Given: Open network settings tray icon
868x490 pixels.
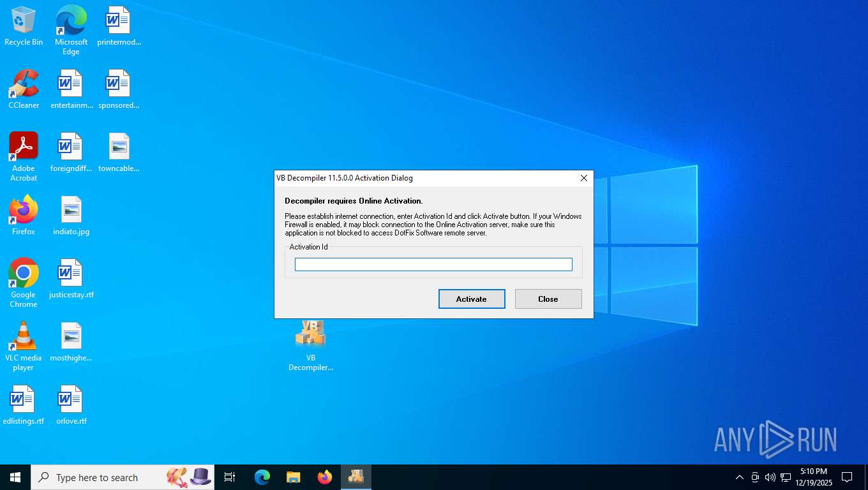Looking at the screenshot, I should coord(786,477).
